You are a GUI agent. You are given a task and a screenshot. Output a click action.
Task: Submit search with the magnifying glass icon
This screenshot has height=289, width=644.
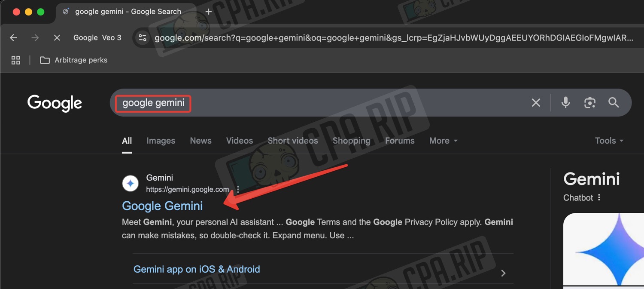pos(614,102)
